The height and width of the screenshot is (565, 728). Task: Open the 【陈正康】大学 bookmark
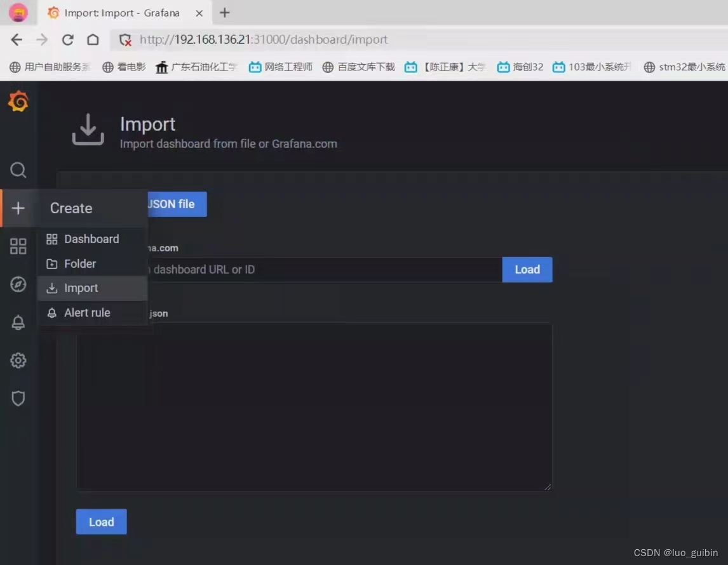click(x=445, y=67)
